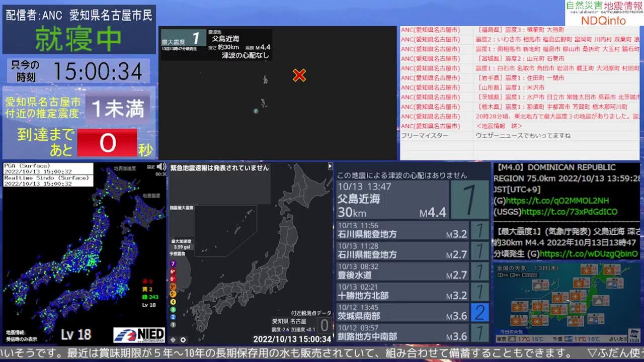
Task: Open the gear settings icon below Japan map
Action: (183, 340)
